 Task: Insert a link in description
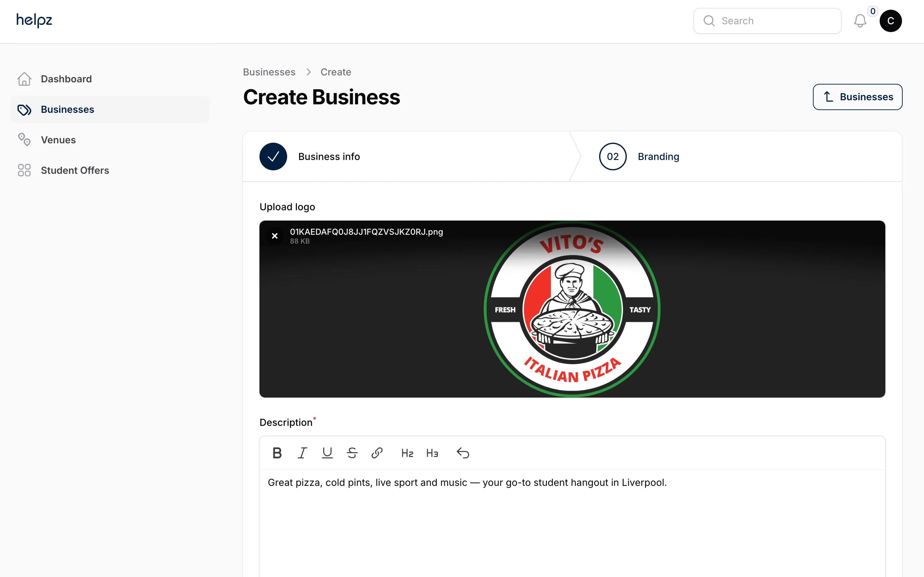[x=377, y=453]
